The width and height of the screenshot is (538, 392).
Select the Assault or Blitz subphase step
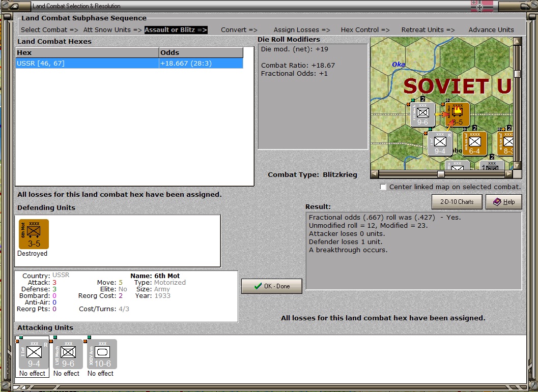pyautogui.click(x=176, y=30)
